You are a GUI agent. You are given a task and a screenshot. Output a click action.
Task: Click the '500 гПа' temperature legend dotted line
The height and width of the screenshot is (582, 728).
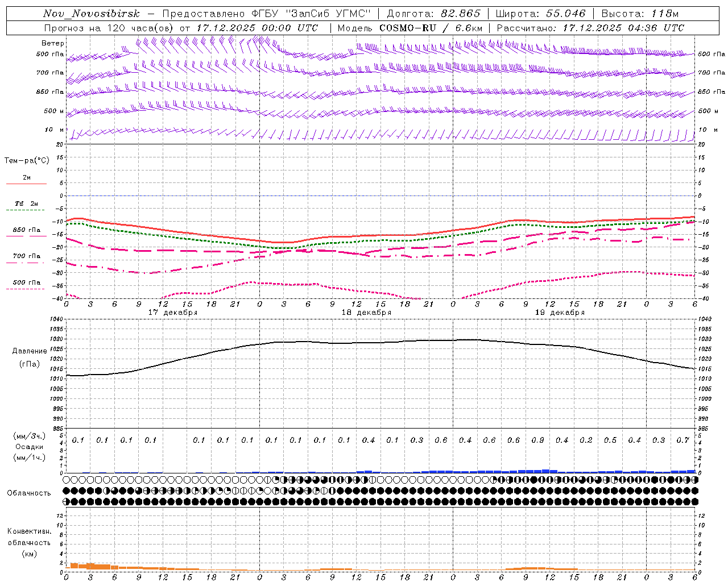pos(25,289)
